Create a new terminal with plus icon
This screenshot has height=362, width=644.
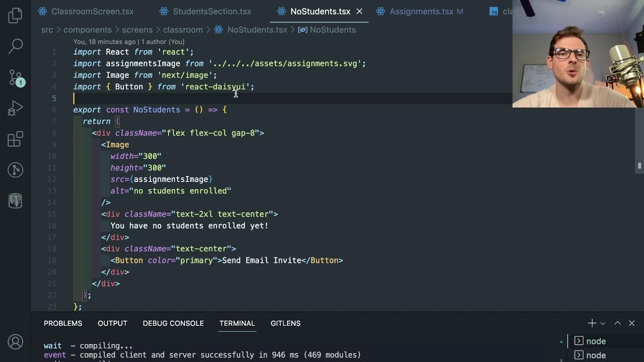click(592, 323)
